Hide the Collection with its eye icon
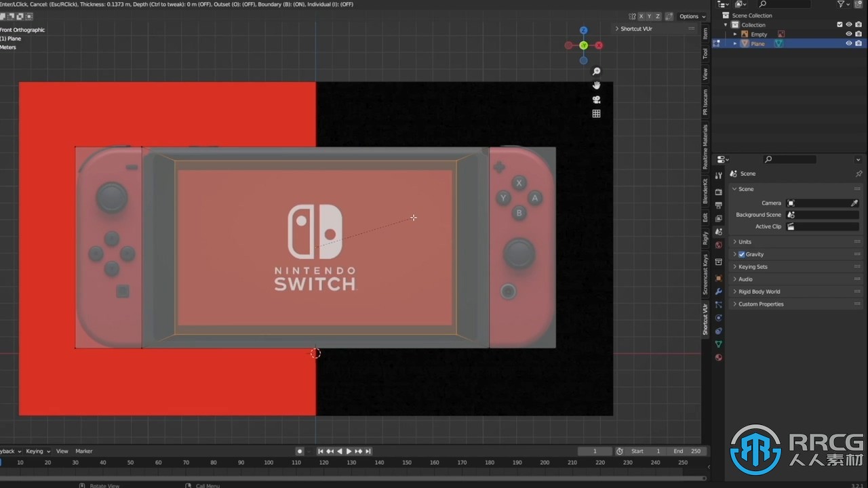 coord(849,24)
